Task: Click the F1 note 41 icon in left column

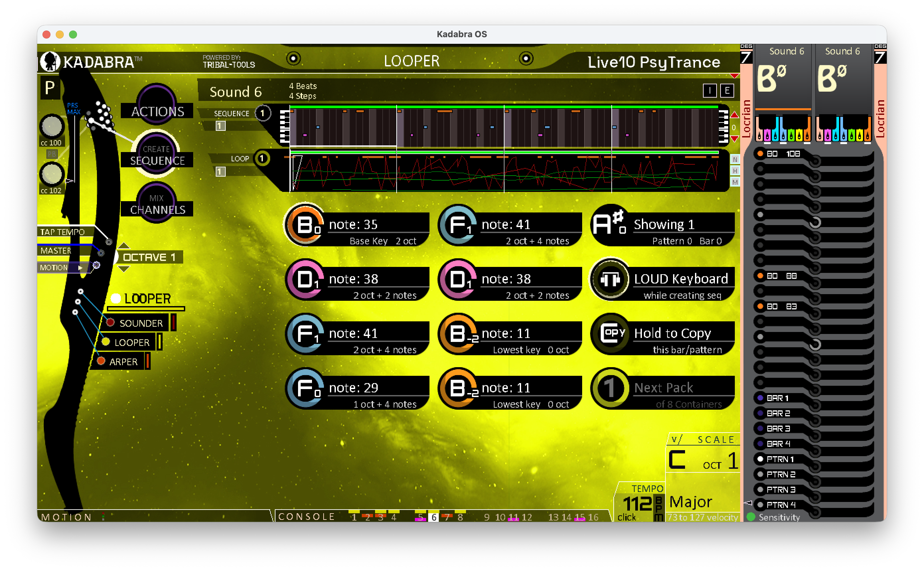Action: pos(305,333)
